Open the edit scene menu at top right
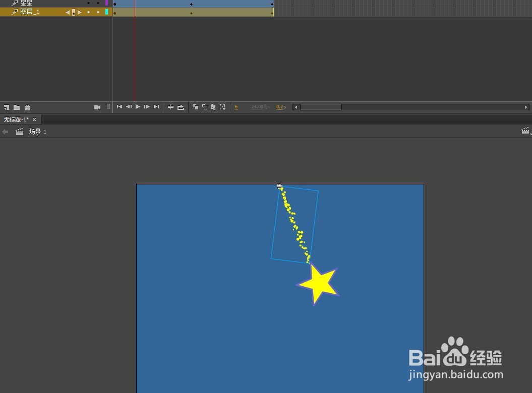This screenshot has width=532, height=393. 525,131
